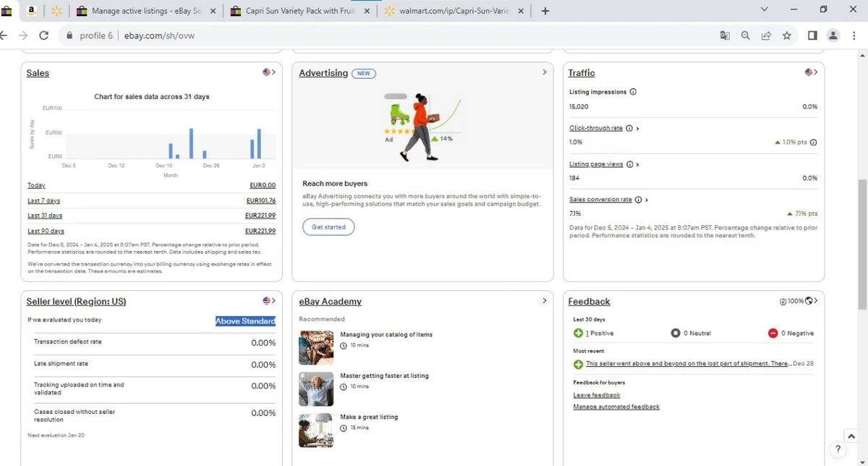868x466 pixels.
Task: Open the Seller level (Region: US) link
Action: [76, 302]
